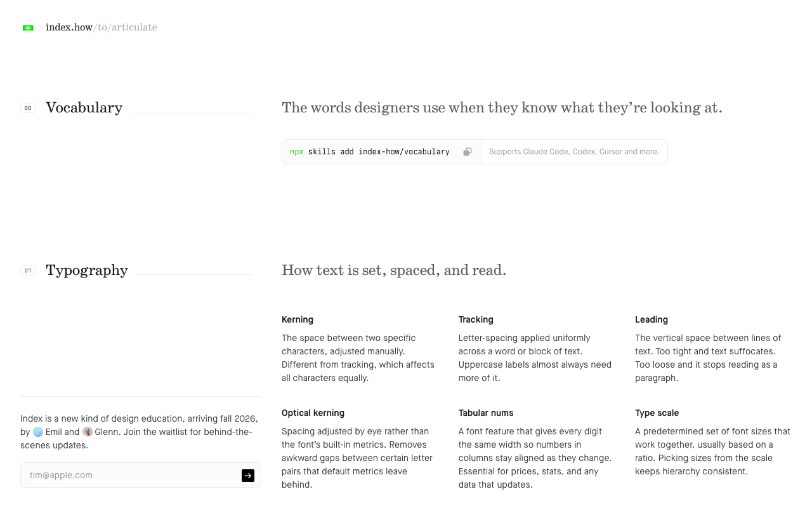Open the articulate breadcrumb segment

click(x=134, y=27)
